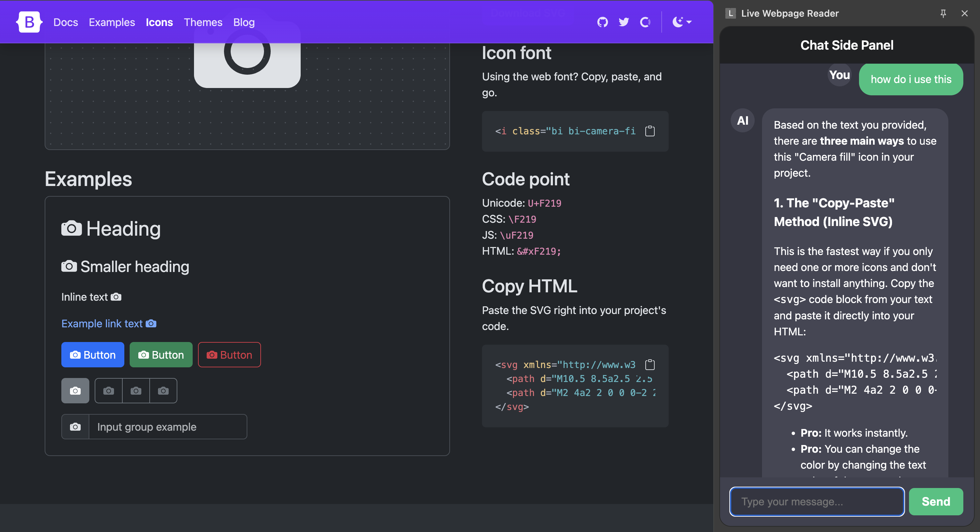The width and height of the screenshot is (980, 532).
Task: Copy the SVG HTML code snippet
Action: [650, 365]
